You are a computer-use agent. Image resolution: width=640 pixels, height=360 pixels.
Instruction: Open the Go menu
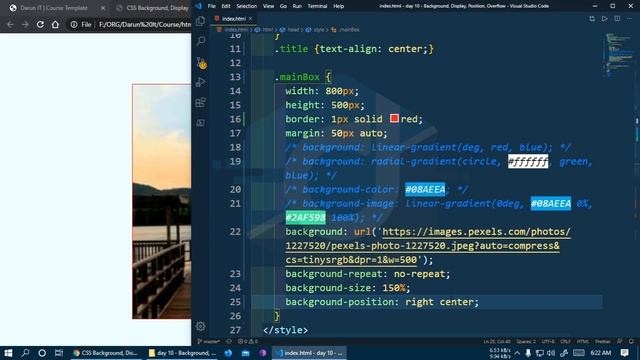[283, 6]
